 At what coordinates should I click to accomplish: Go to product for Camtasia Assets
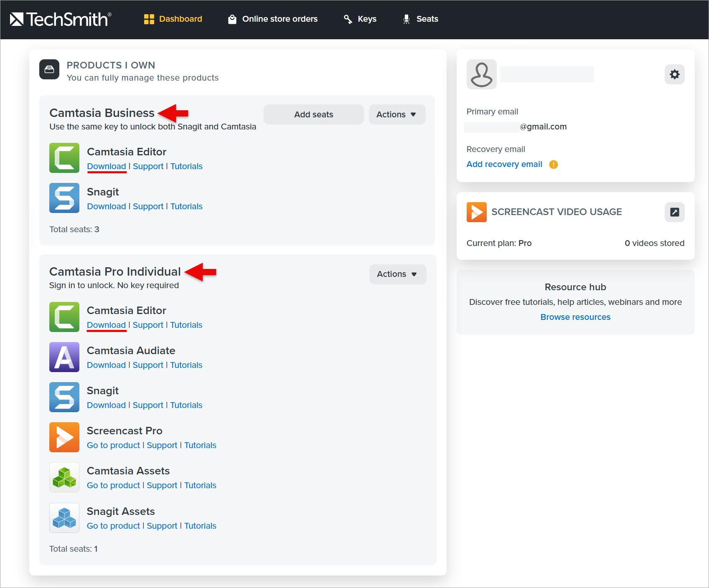click(x=113, y=486)
